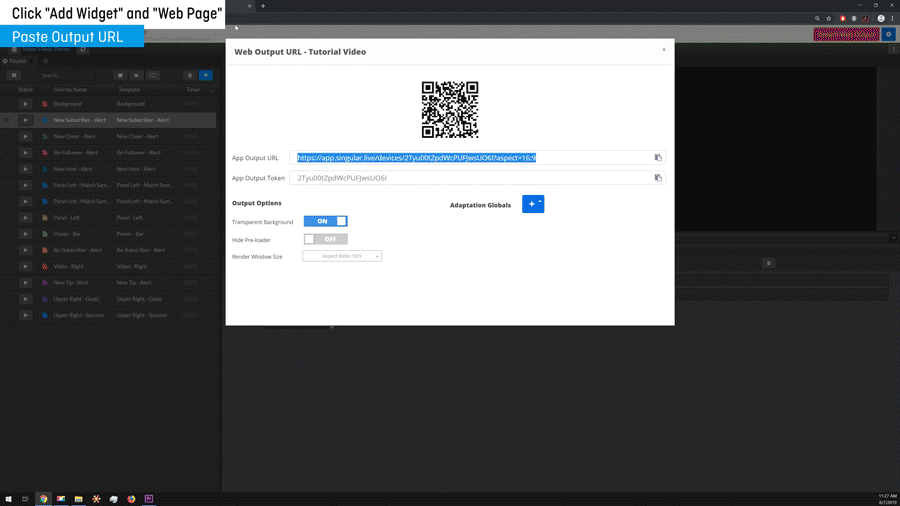Select the Background overlay name
900x506 pixels.
click(x=68, y=104)
